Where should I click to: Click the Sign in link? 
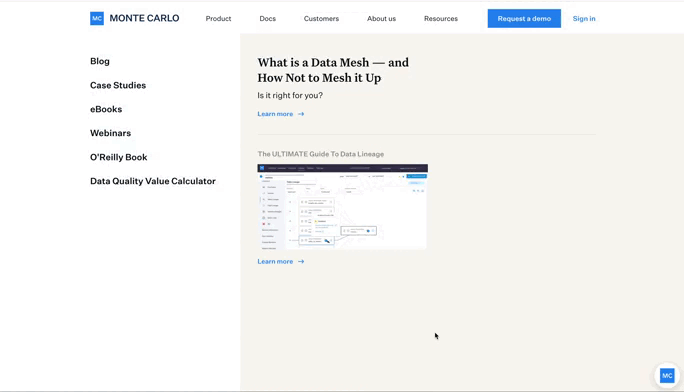pyautogui.click(x=584, y=19)
